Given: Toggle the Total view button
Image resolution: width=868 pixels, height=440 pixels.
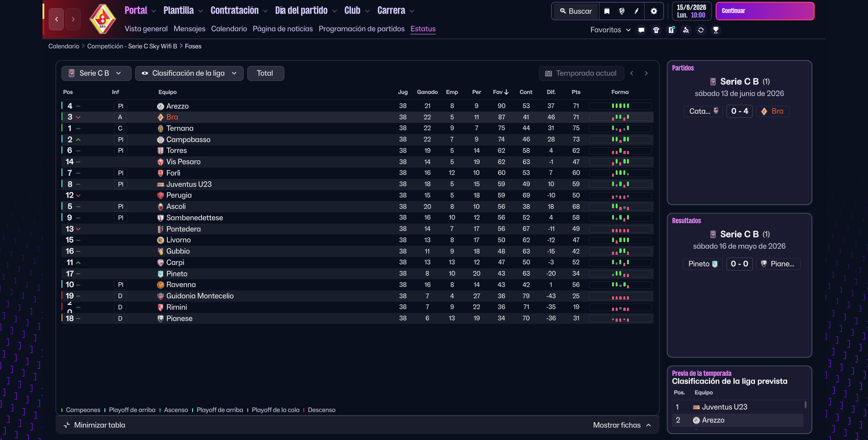Looking at the screenshot, I should [x=265, y=73].
